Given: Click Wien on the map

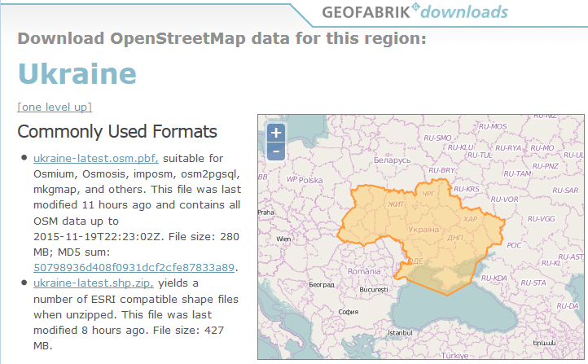Looking at the screenshot, I should pyautogui.click(x=283, y=239).
